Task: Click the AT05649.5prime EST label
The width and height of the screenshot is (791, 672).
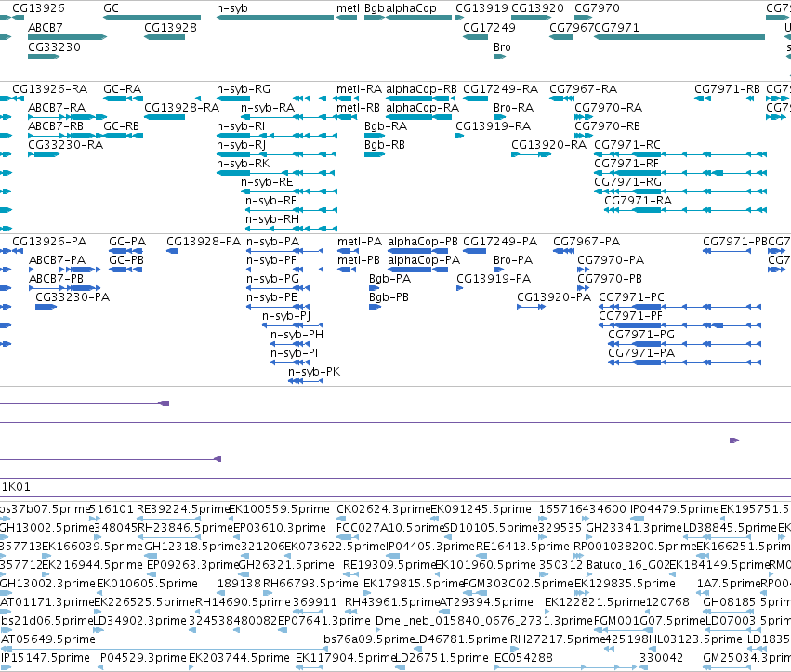Action: point(48,639)
